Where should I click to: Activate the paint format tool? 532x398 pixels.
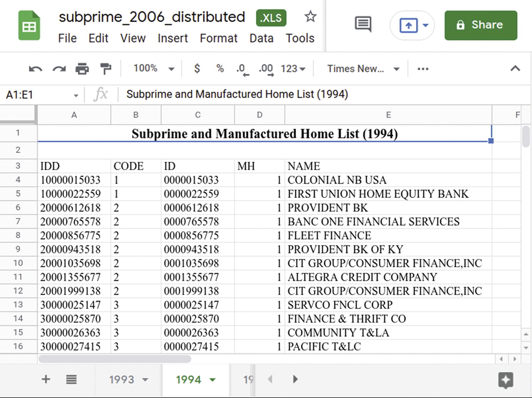pos(106,69)
